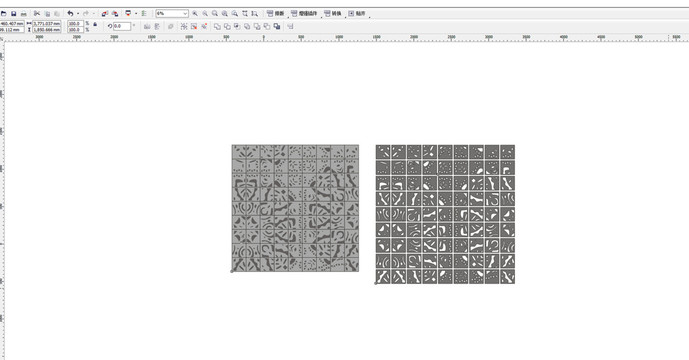Screen dimensions: 689x360
Task: Expand the arrow beside the publish icon
Action: [x=136, y=14]
